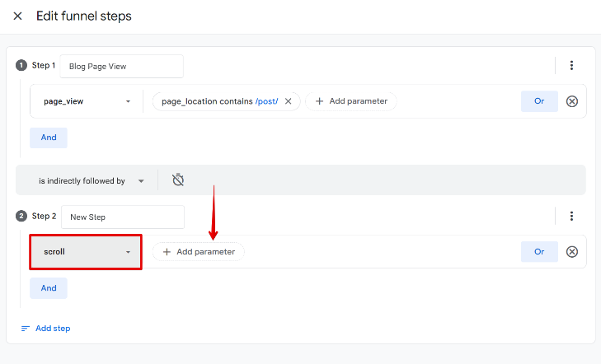Open 'is indirectly followed by' dropdown
This screenshot has width=601, height=364.
[91, 180]
